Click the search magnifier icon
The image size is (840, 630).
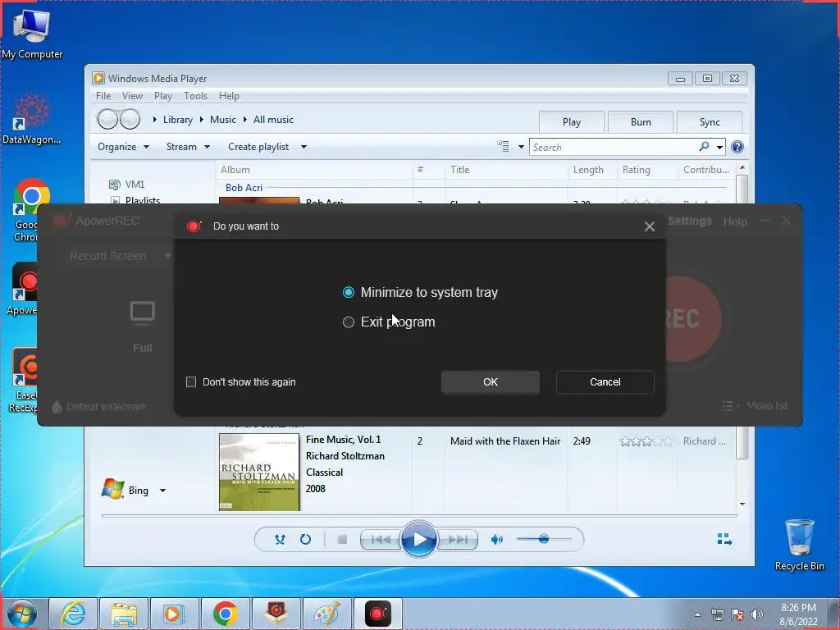coord(704,146)
